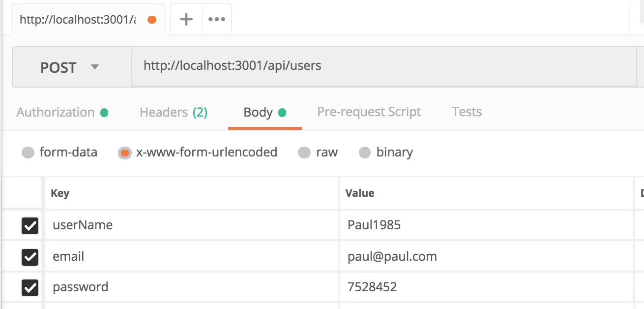Image resolution: width=644 pixels, height=309 pixels.
Task: Click the email value paul@paul.com
Action: (392, 256)
